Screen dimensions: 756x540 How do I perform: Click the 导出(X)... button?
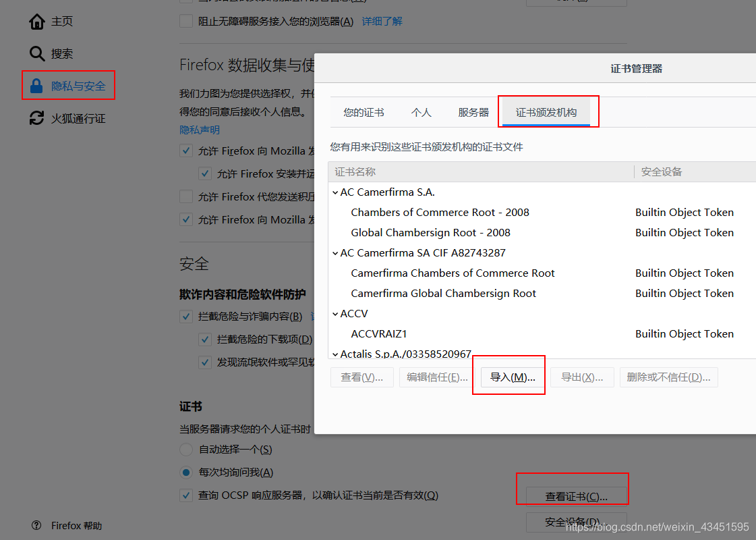click(582, 377)
